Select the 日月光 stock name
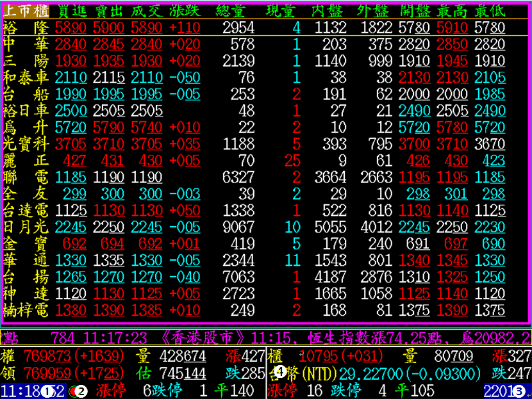The image size is (532, 399). [x=26, y=227]
